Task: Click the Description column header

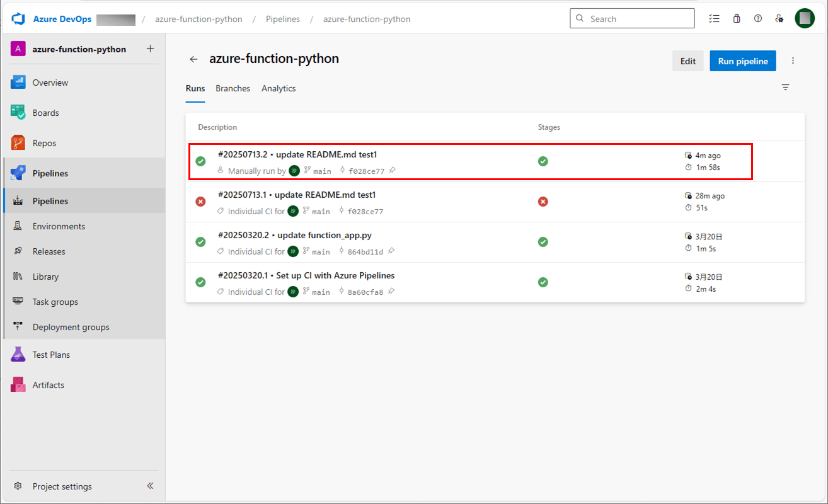Action: (217, 127)
